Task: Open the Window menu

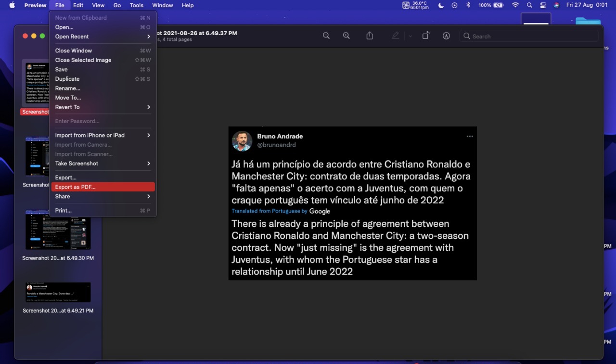Action: [x=163, y=5]
